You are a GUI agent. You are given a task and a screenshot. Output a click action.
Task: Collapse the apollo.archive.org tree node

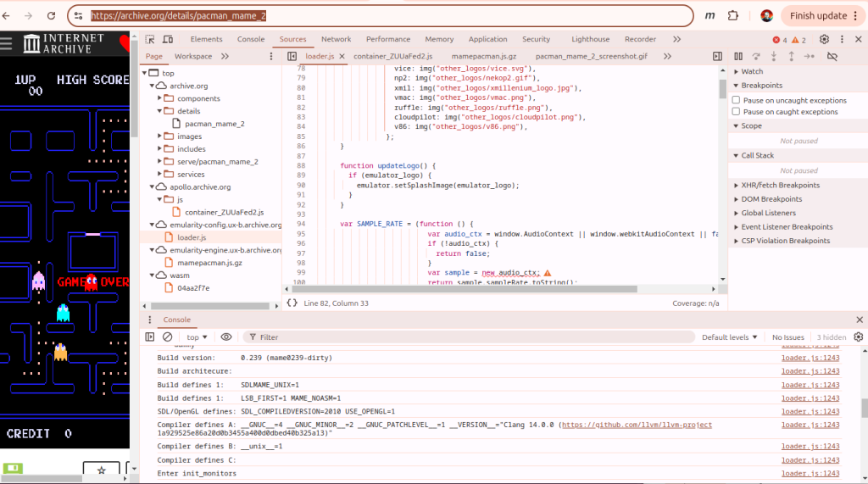coord(152,186)
